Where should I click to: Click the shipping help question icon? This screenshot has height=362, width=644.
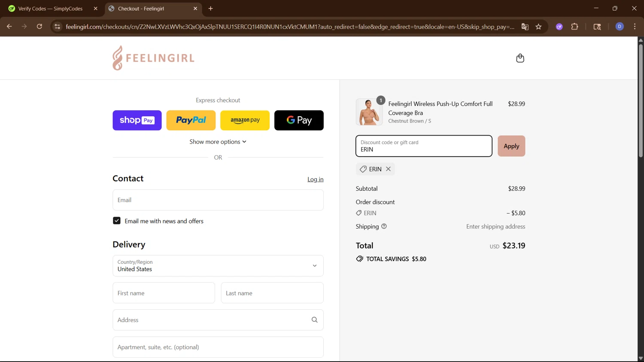tap(384, 226)
